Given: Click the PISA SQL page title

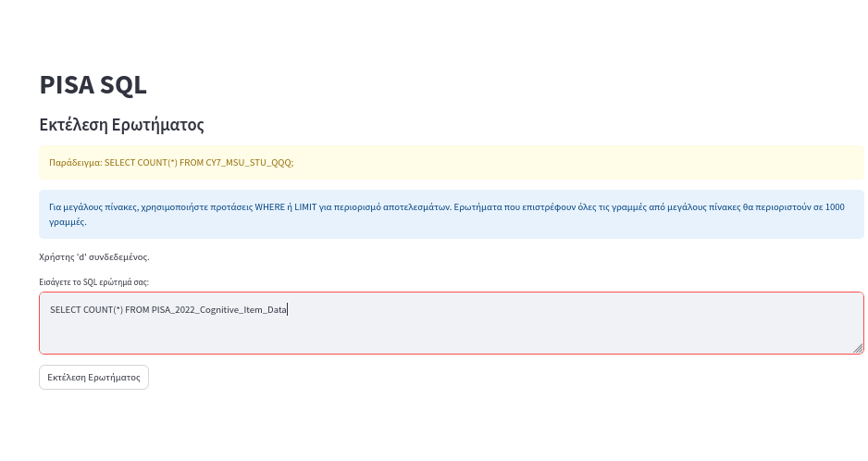Looking at the screenshot, I should [93, 85].
